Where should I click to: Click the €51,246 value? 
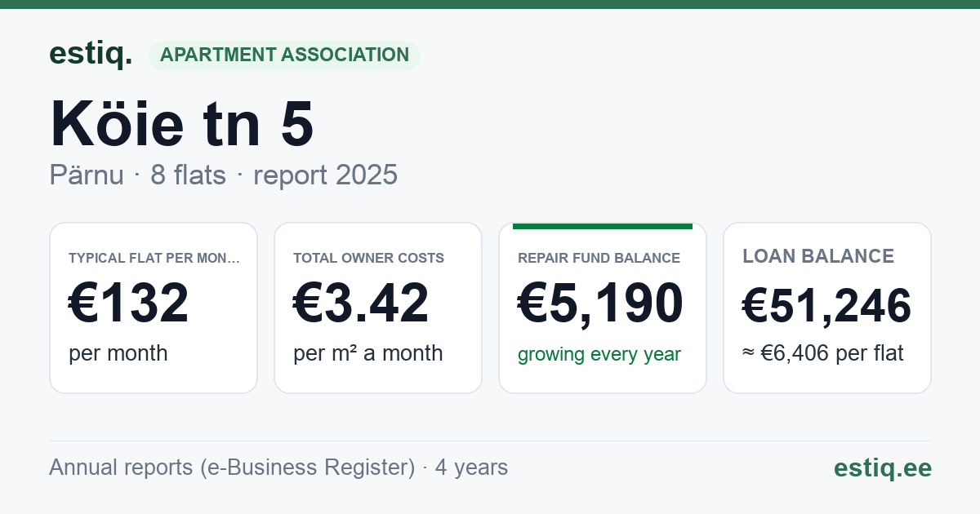point(826,306)
